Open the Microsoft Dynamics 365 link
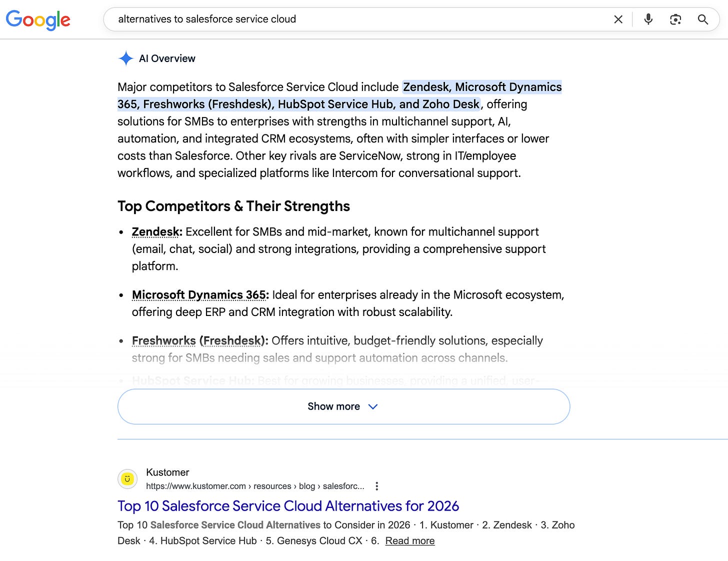 pyautogui.click(x=199, y=295)
